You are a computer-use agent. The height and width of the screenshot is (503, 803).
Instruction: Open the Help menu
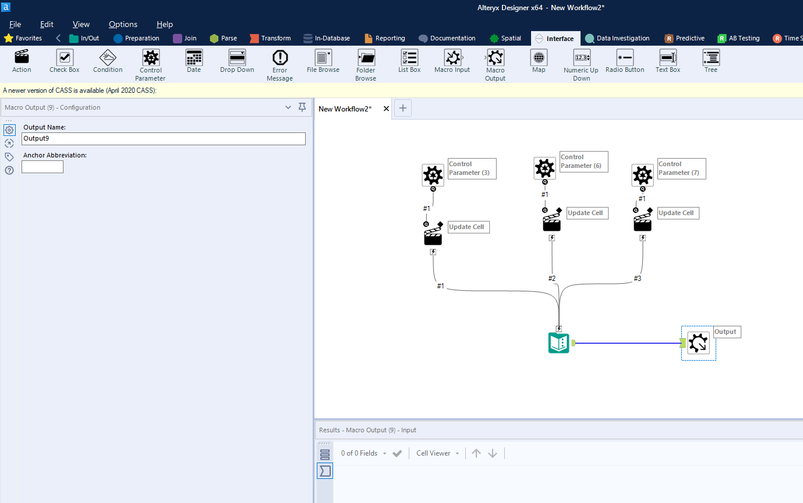(x=164, y=24)
